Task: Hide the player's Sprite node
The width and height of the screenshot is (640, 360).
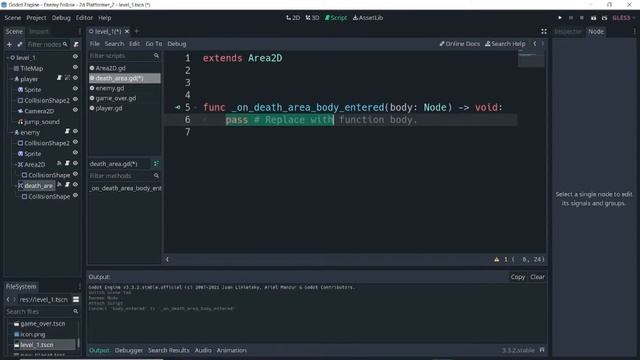Action: click(x=75, y=89)
